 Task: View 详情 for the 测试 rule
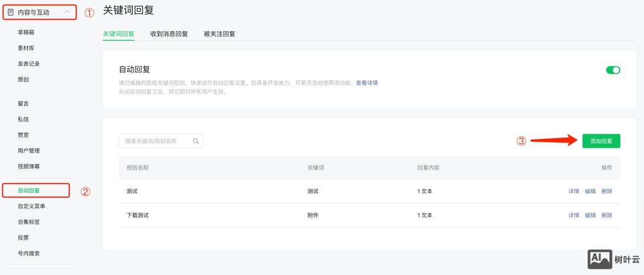[574, 191]
